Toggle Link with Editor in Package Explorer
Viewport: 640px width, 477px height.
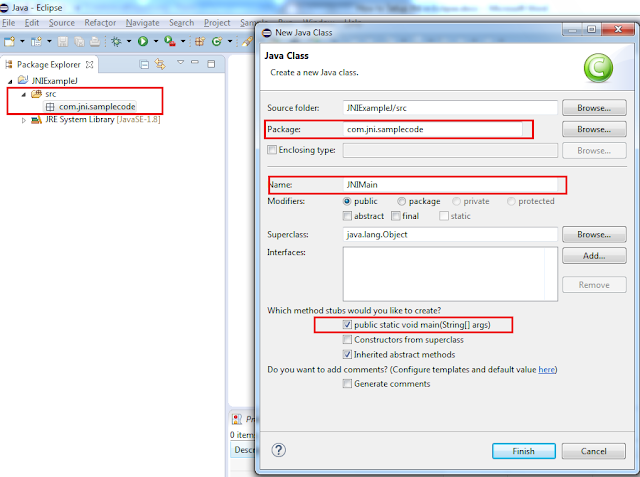(160, 64)
